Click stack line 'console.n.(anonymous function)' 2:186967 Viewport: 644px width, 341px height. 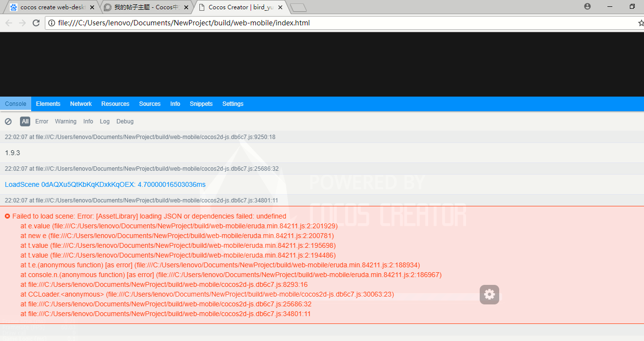(231, 275)
